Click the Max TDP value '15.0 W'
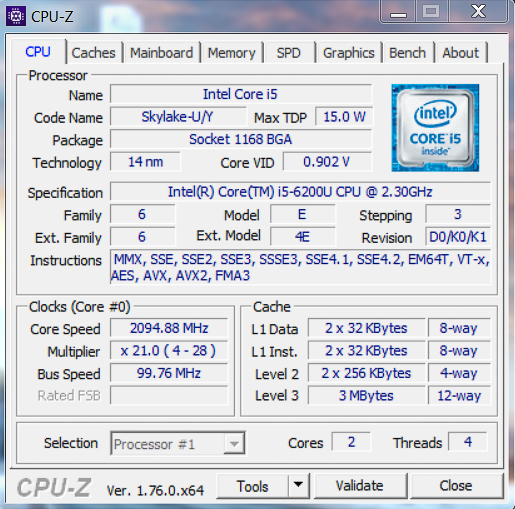This screenshot has width=515, height=509. click(344, 117)
